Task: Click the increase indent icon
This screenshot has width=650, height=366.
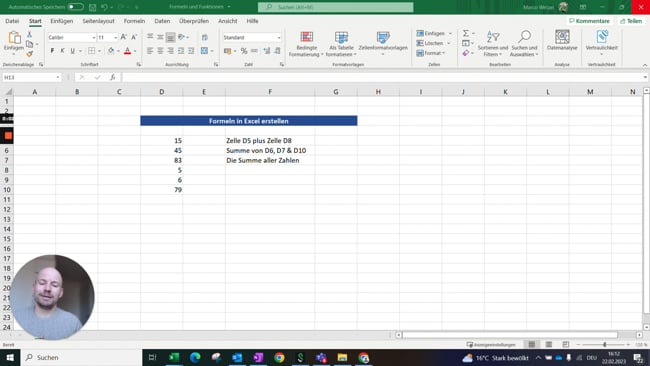Action: tap(191, 51)
